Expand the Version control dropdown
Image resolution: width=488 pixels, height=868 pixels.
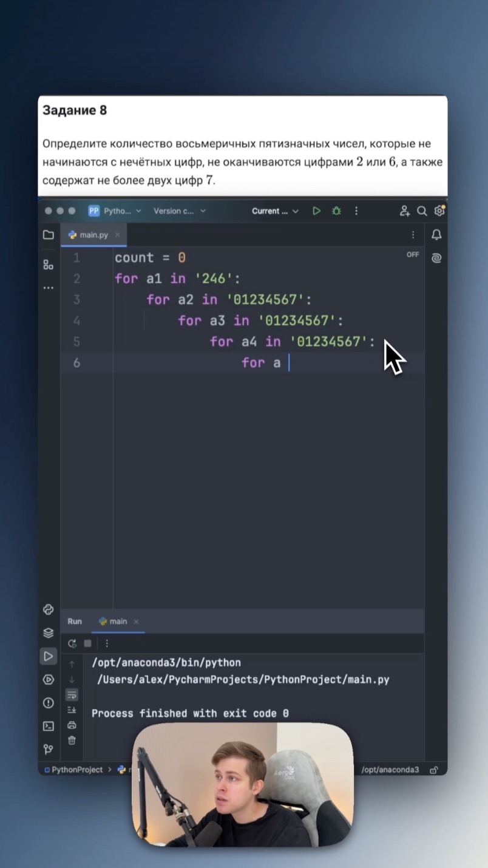180,211
